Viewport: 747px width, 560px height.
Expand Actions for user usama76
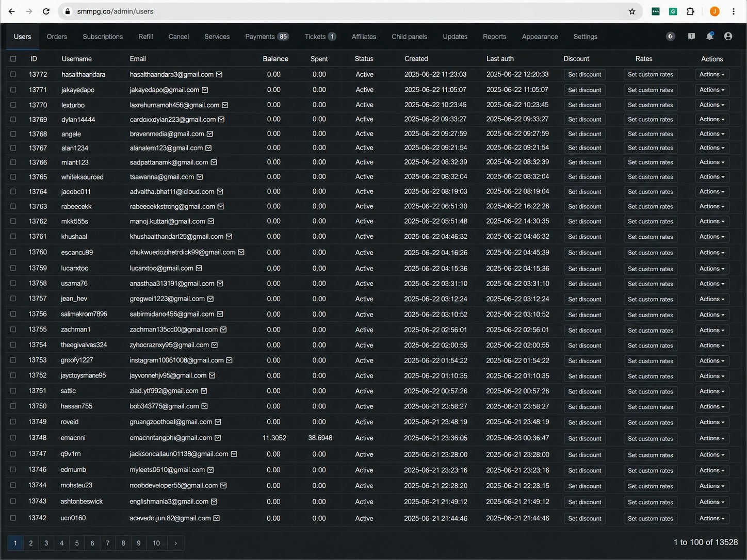click(712, 284)
